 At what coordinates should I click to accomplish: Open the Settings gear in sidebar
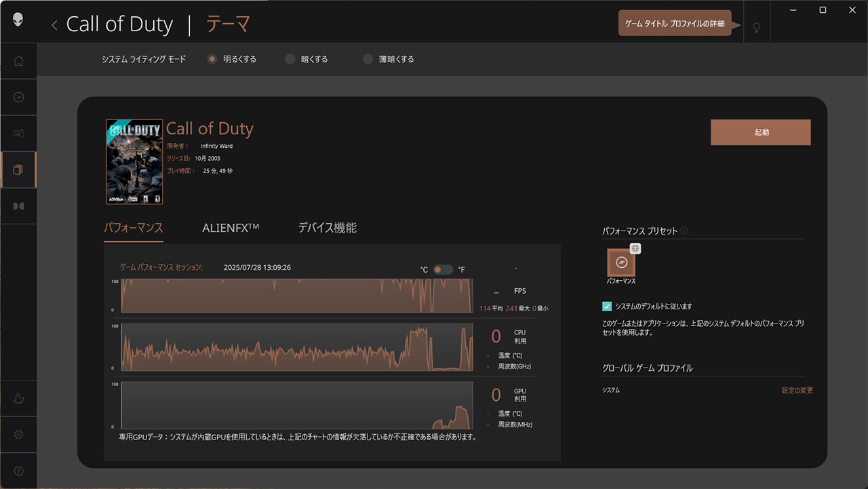18,435
